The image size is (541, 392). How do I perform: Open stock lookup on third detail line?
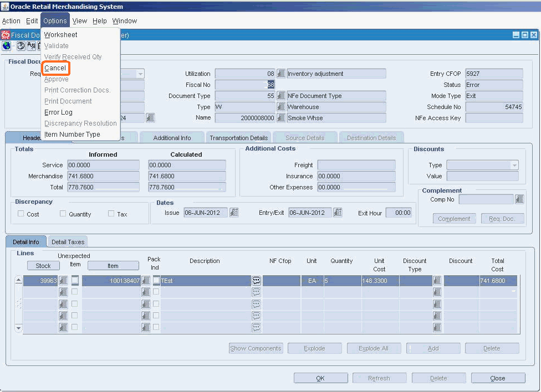click(x=63, y=304)
